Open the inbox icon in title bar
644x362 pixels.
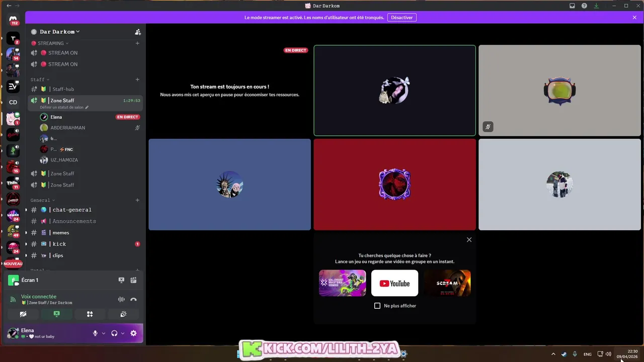(572, 6)
